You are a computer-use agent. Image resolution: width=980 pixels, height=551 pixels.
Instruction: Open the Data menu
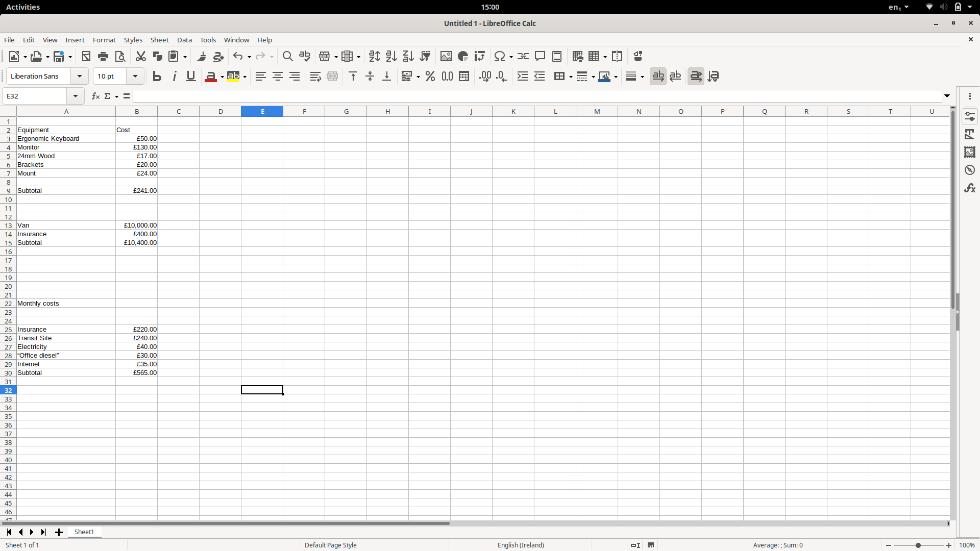pos(184,40)
